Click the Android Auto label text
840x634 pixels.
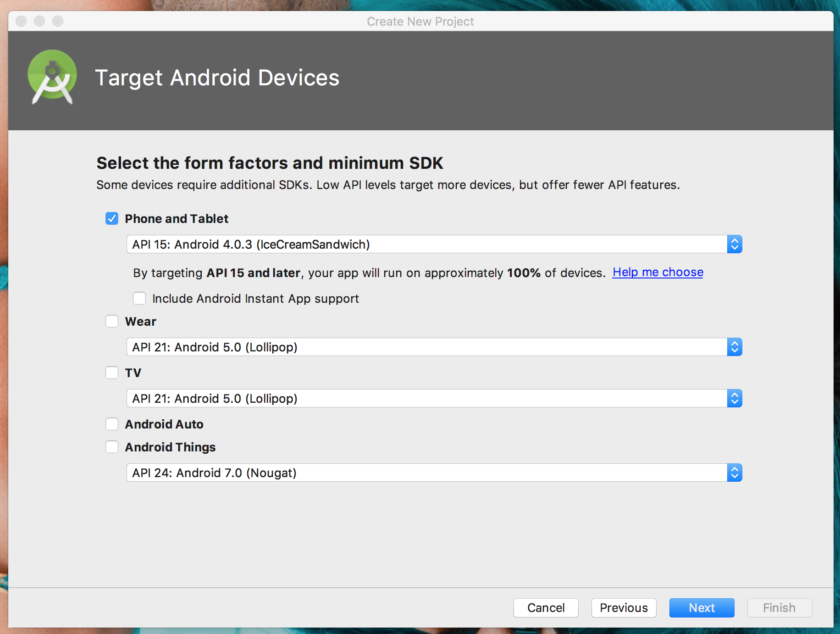click(164, 424)
